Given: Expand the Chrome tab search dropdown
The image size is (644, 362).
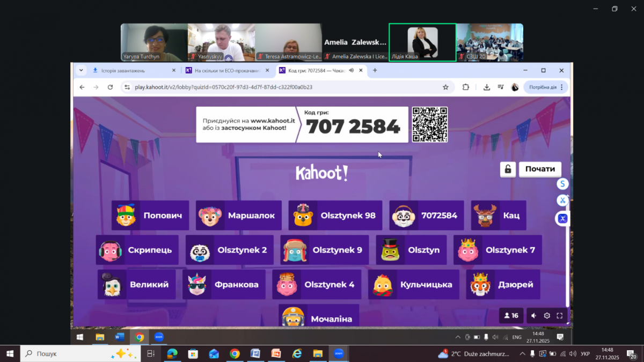Looking at the screenshot, I should 81,70.
